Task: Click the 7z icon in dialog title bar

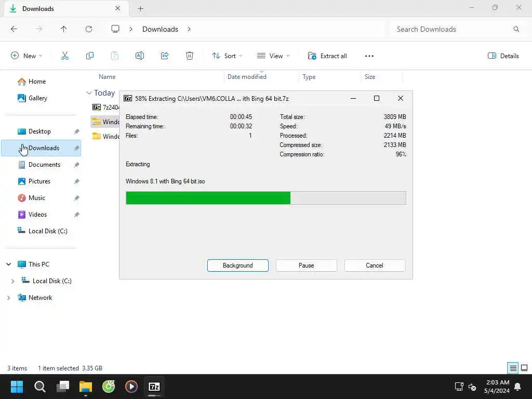Action: click(x=128, y=98)
